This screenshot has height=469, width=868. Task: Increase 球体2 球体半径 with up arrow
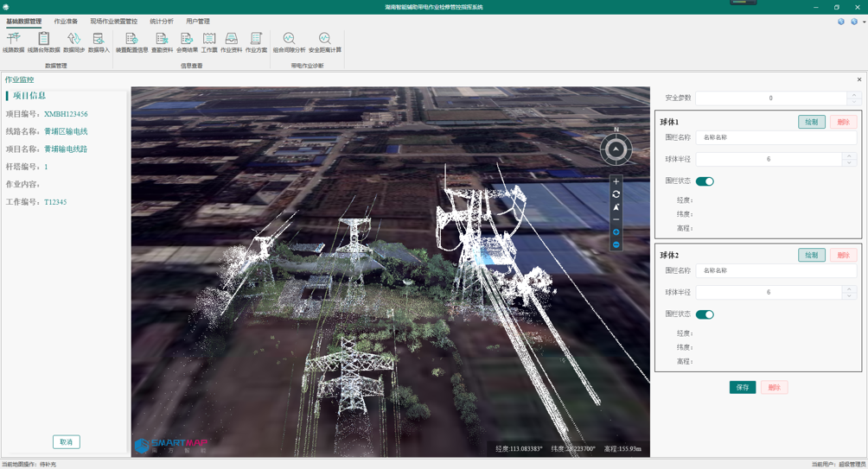tap(849, 288)
